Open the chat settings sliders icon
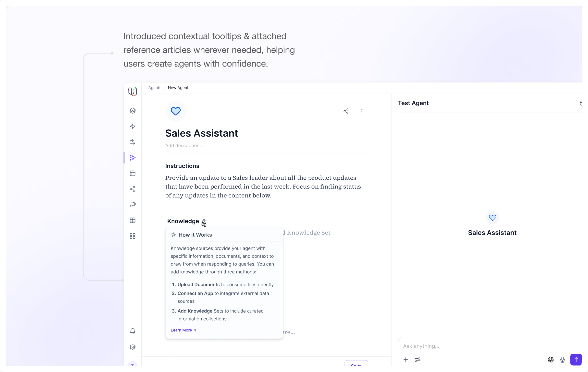The width and height of the screenshot is (588, 372). click(x=417, y=360)
